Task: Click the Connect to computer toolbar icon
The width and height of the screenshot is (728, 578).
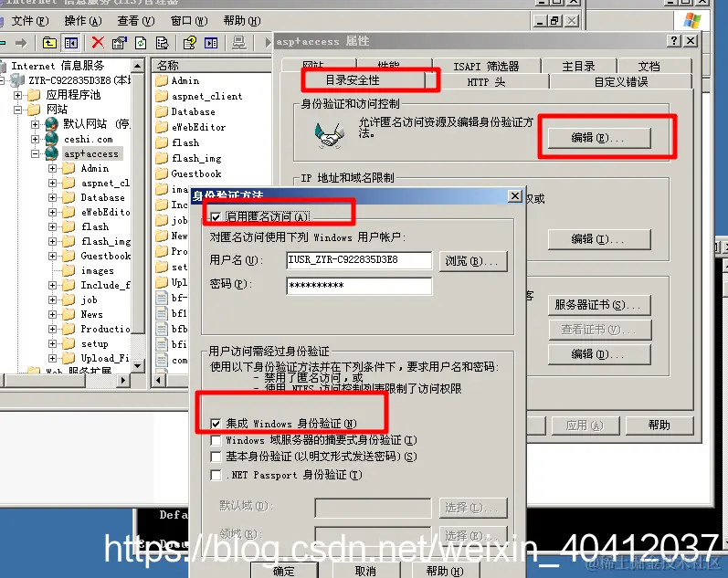Action: click(239, 43)
